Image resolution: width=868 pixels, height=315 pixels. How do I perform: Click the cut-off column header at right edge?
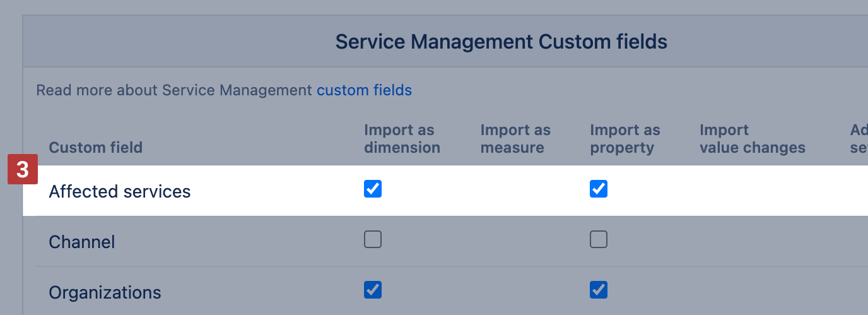tap(859, 139)
